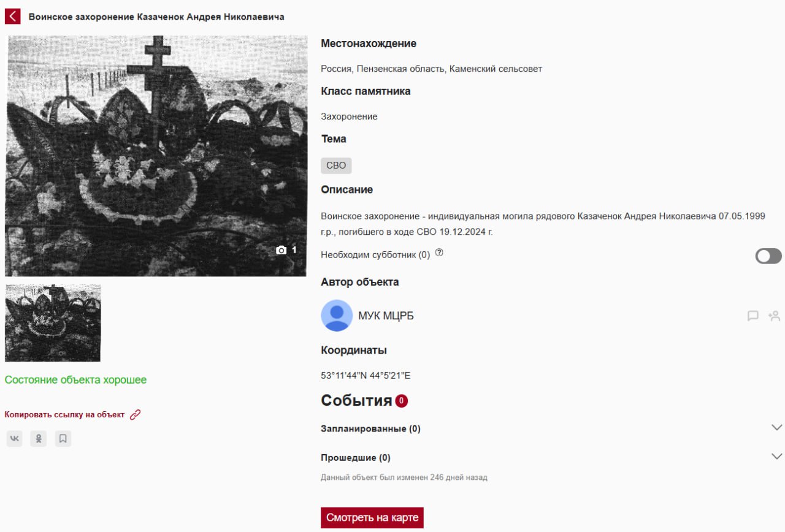Share object via Odnoklassniki icon
785x532 pixels.
pos(39,438)
